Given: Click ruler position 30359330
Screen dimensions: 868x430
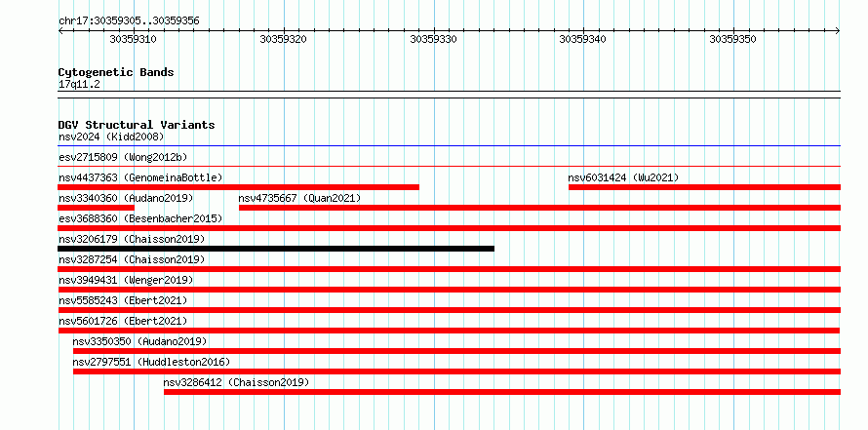Looking at the screenshot, I should (x=433, y=39).
